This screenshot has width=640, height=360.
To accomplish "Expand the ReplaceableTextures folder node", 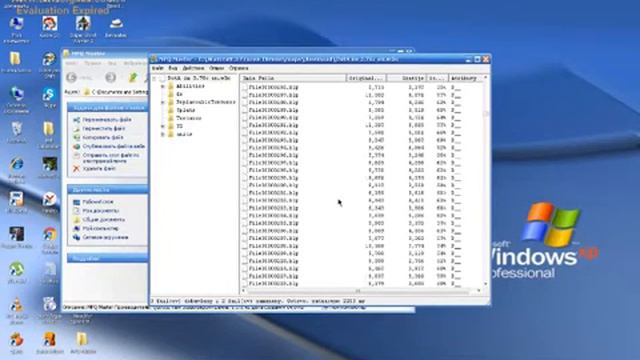I will (x=163, y=102).
